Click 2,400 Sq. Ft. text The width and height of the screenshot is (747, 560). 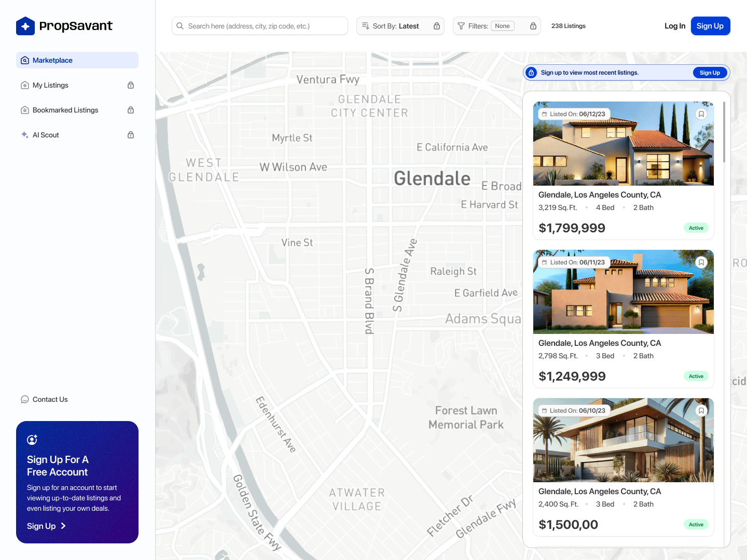point(559,504)
